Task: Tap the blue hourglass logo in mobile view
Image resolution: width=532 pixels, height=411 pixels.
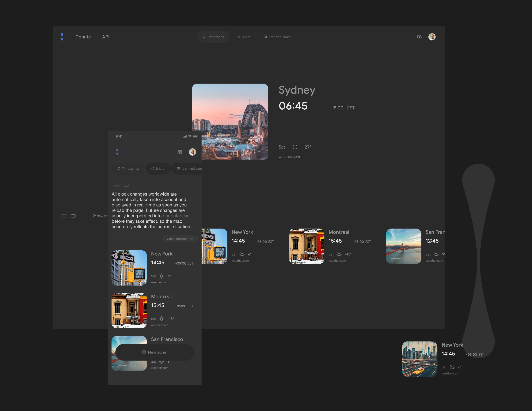Action: [117, 152]
